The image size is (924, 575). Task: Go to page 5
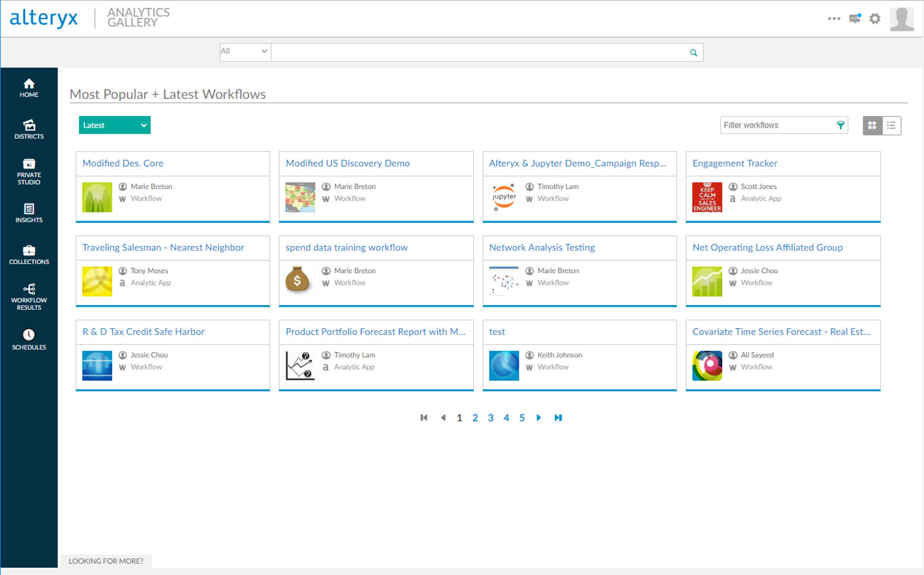click(522, 418)
